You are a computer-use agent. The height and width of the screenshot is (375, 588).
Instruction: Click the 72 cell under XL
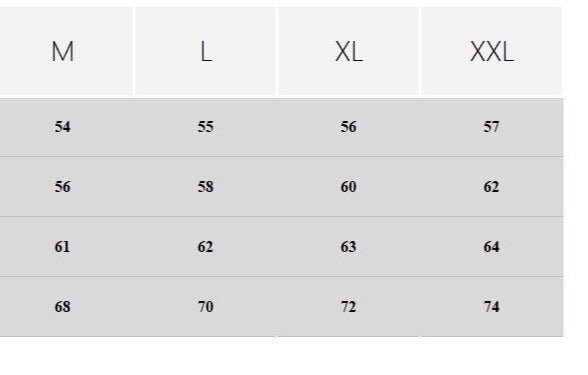(x=348, y=307)
